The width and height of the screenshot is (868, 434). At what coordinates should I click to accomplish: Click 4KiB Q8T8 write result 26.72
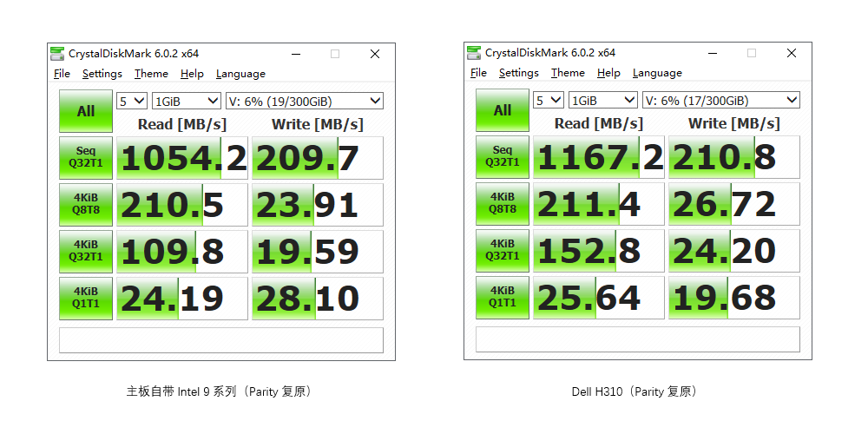(x=734, y=204)
